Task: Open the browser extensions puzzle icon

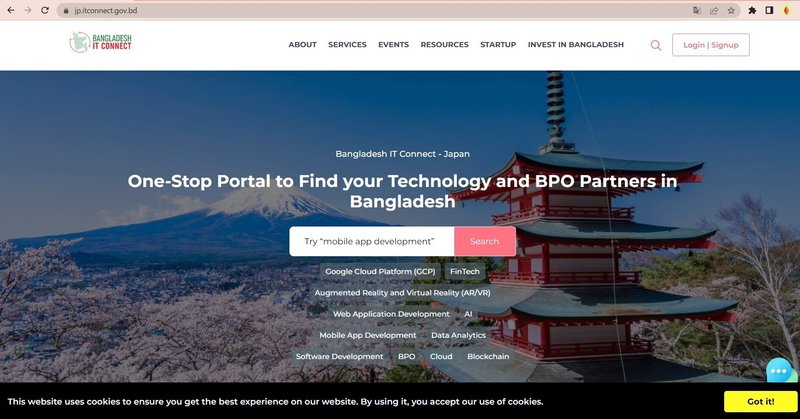Action: (752, 10)
